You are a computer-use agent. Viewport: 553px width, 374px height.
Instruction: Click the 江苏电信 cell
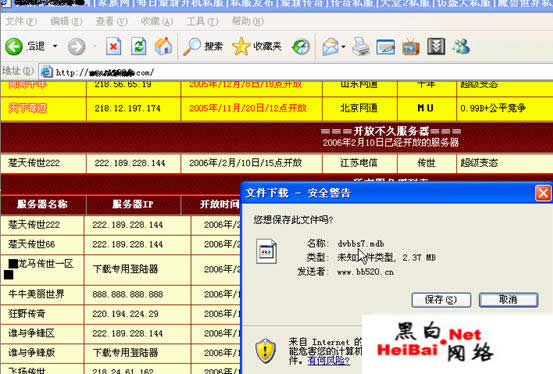coord(359,163)
